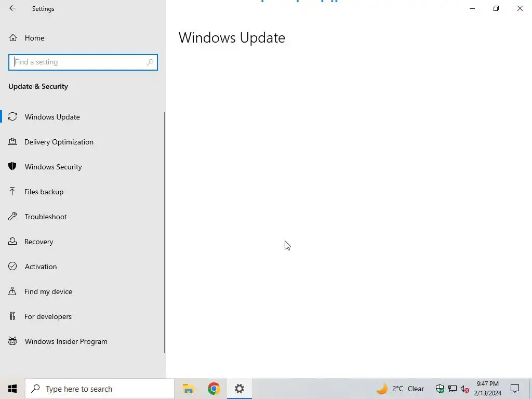Go to the Activation page
532x399 pixels.
click(83, 267)
